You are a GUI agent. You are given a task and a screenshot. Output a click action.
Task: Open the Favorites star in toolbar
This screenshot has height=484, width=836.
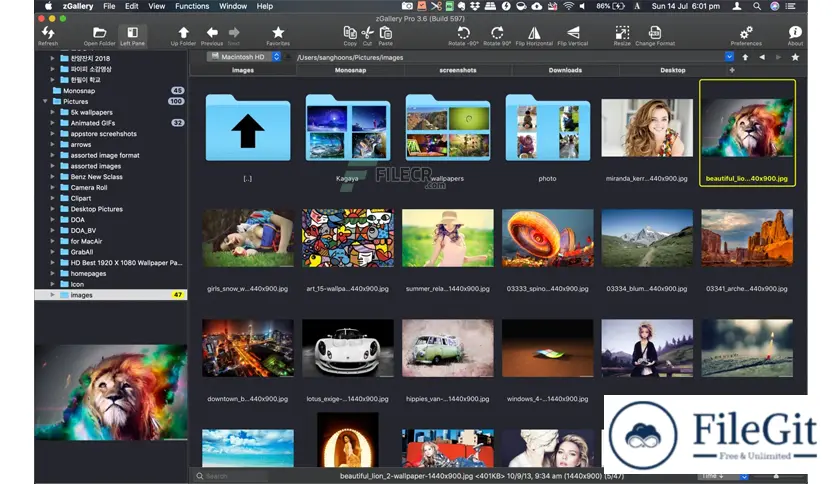(x=278, y=36)
